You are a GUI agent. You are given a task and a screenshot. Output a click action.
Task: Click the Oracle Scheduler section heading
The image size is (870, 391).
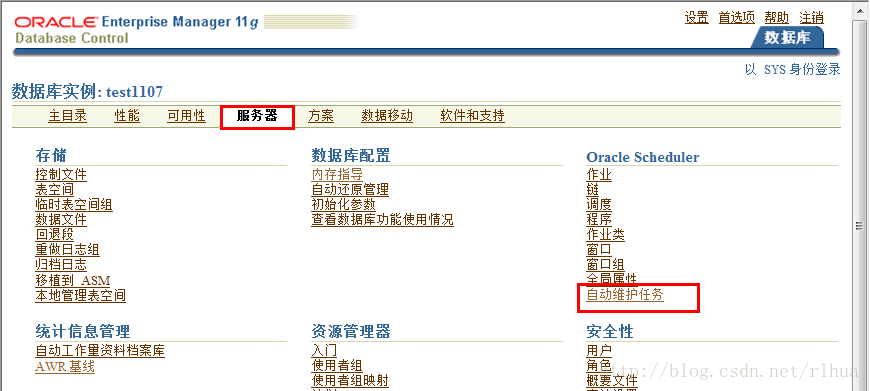[643, 157]
